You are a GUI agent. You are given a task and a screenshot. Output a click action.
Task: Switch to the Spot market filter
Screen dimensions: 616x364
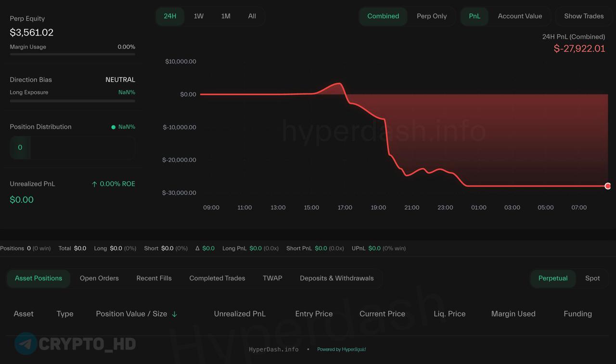pyautogui.click(x=592, y=278)
